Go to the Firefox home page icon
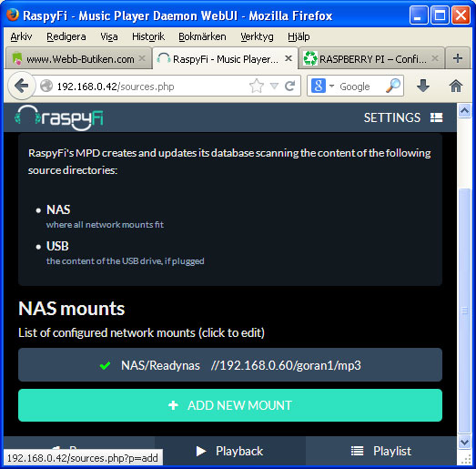Viewport: 476px width, 469px height. (456, 86)
